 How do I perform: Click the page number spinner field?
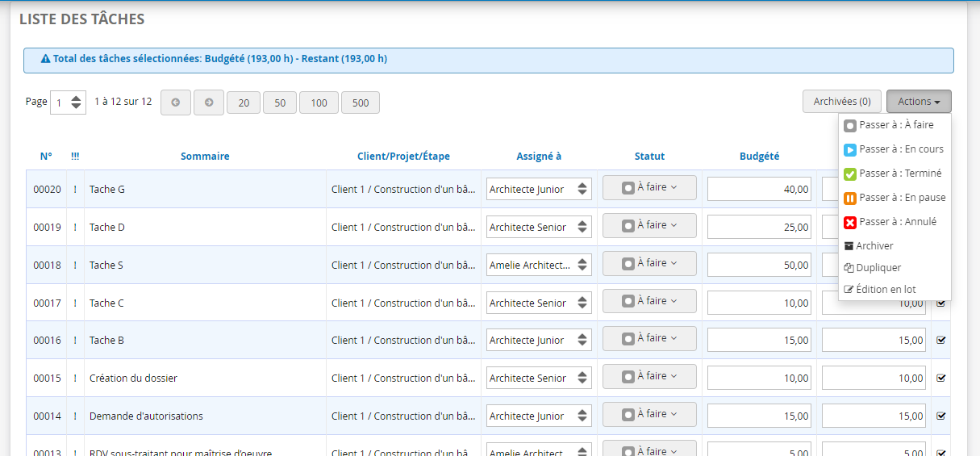coord(68,102)
